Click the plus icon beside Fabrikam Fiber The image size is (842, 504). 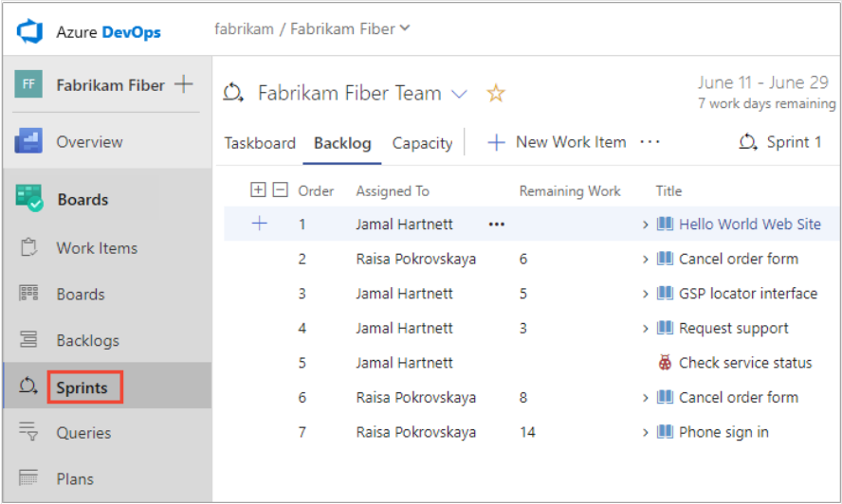point(184,85)
